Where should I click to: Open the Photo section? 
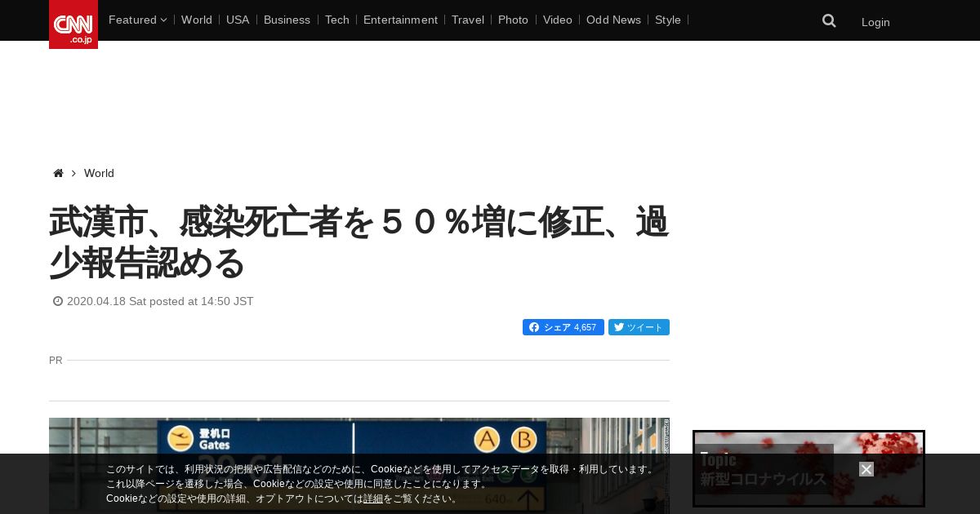click(x=513, y=20)
